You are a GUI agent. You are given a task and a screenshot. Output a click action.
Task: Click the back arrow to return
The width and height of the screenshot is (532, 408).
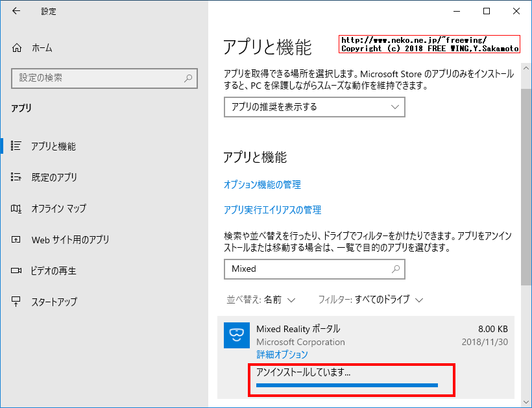click(x=15, y=11)
